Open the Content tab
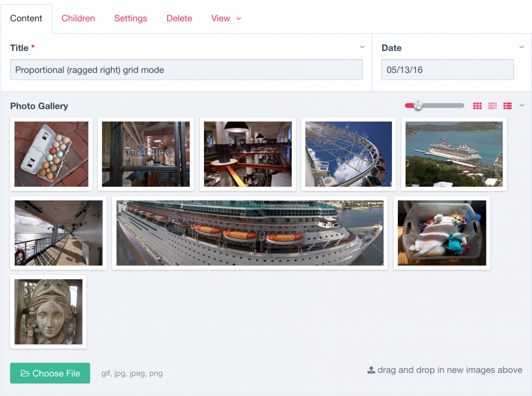The width and height of the screenshot is (532, 396). click(26, 18)
